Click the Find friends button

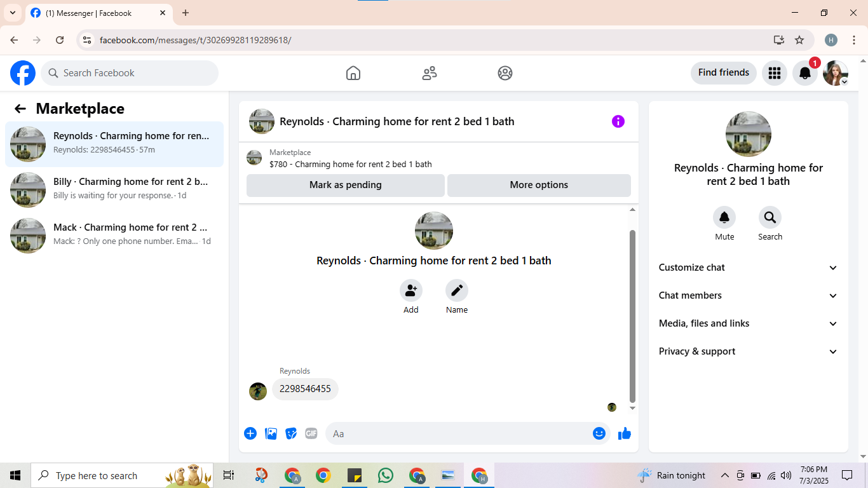coord(724,72)
